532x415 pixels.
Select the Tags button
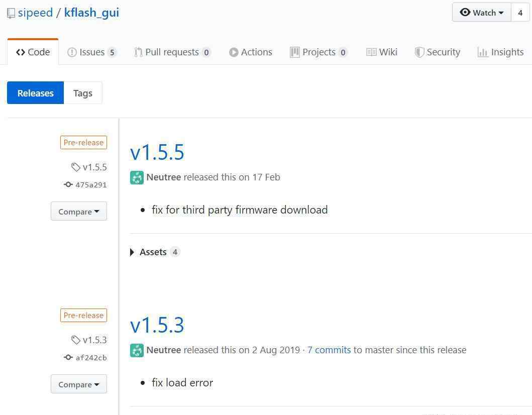pyautogui.click(x=82, y=93)
